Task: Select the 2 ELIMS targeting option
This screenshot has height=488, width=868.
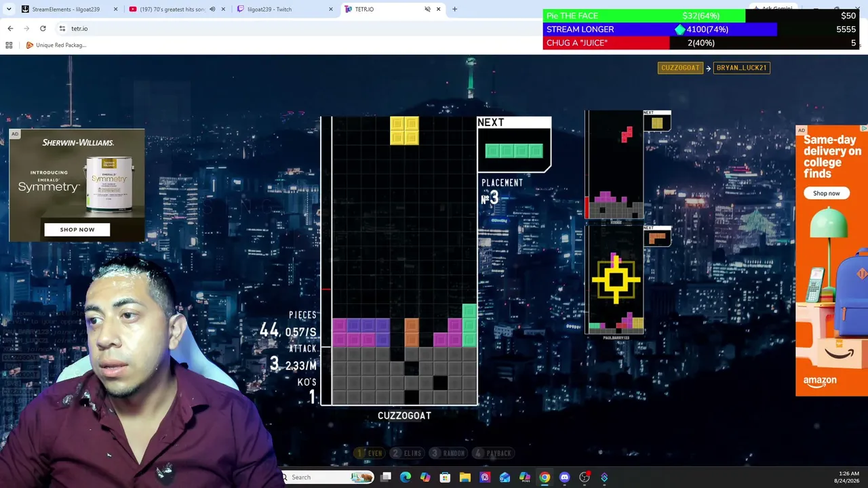Action: 407,453
